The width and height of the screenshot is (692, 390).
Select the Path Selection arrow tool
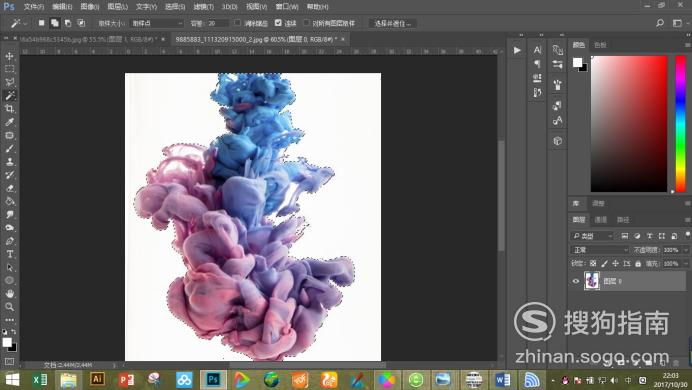(x=9, y=267)
